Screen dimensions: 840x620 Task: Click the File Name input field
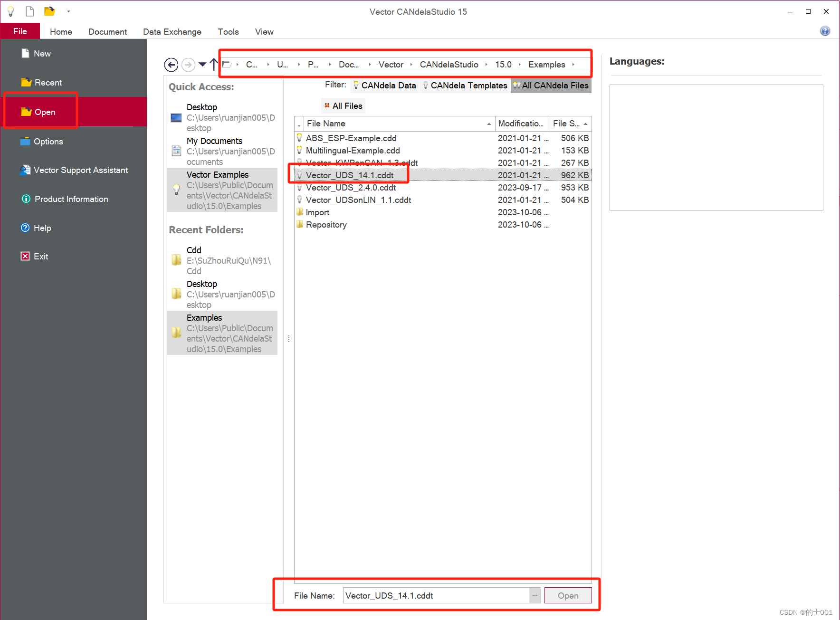(436, 596)
